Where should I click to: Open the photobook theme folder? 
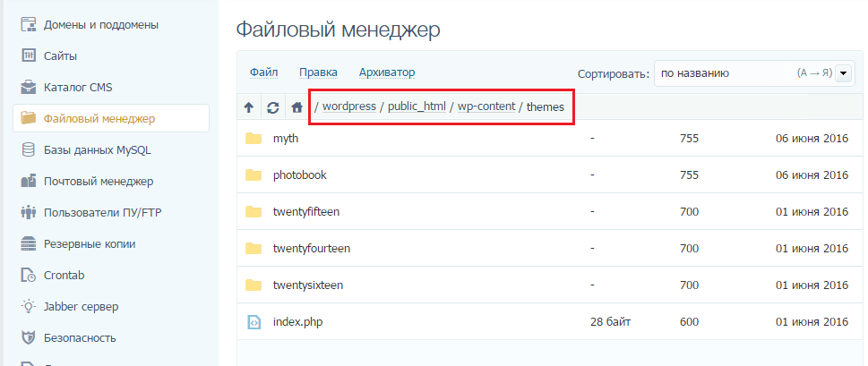300,175
